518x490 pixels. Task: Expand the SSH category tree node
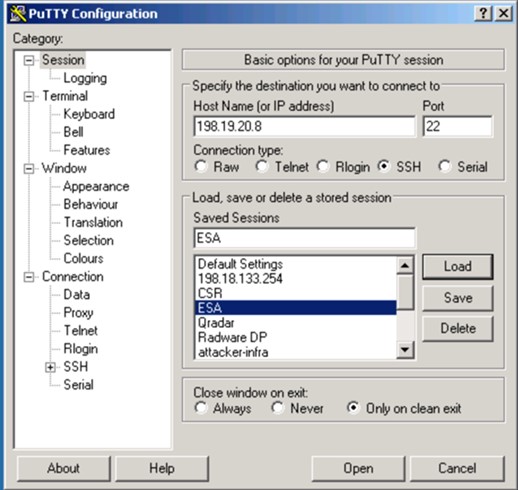click(x=50, y=367)
